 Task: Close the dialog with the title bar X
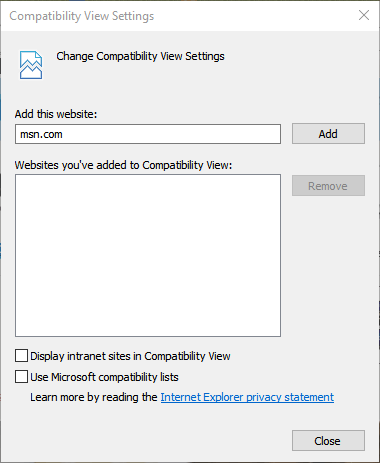pos(364,15)
